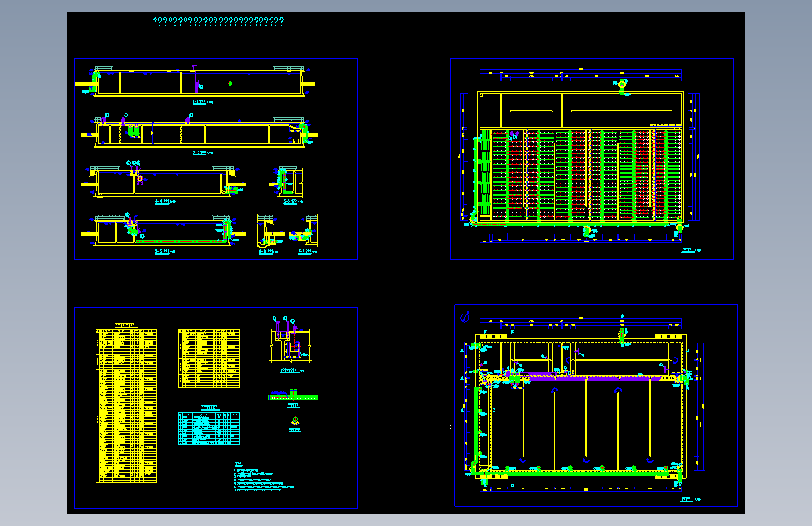Click the topmost long section view
Image resolution: width=812 pixels, height=526 pixels.
(x=195, y=81)
